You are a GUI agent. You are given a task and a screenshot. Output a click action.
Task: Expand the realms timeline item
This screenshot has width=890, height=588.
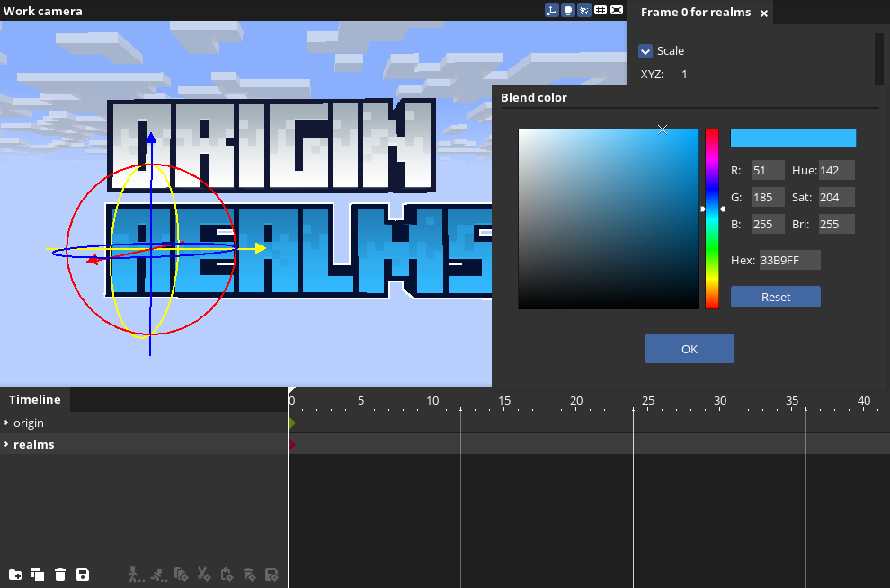click(x=6, y=444)
